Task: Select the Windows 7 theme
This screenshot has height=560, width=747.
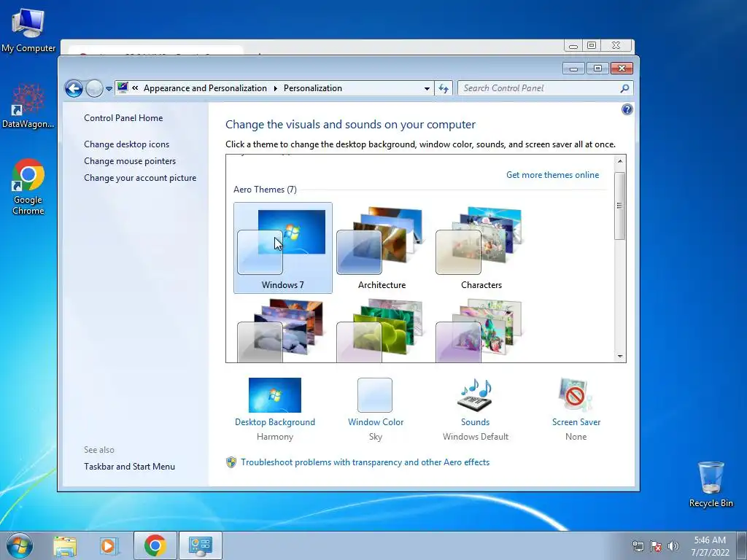Action: (283, 248)
